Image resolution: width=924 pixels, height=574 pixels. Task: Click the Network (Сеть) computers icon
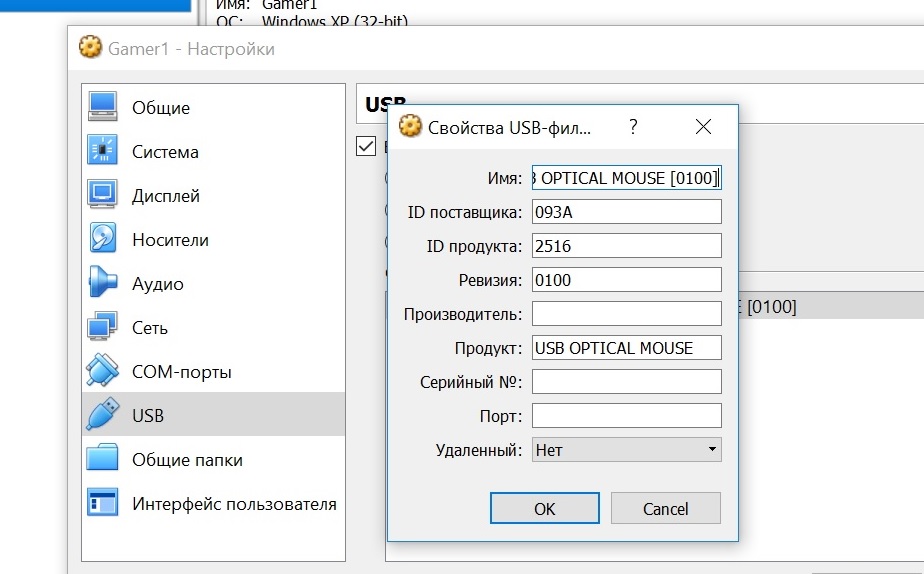(x=103, y=328)
